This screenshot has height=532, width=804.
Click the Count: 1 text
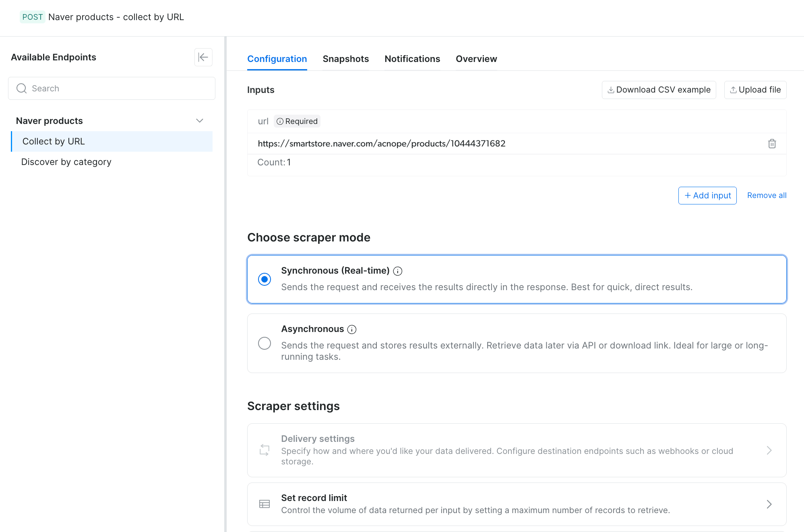[x=274, y=163]
